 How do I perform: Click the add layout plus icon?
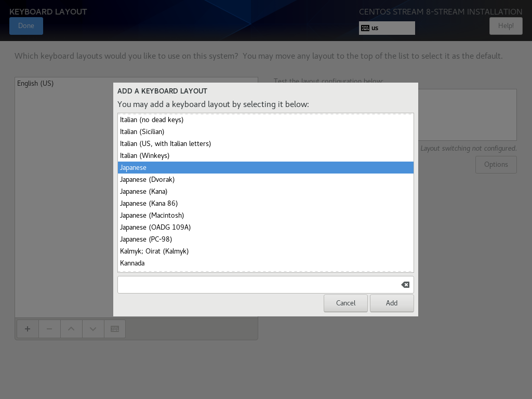click(28, 329)
